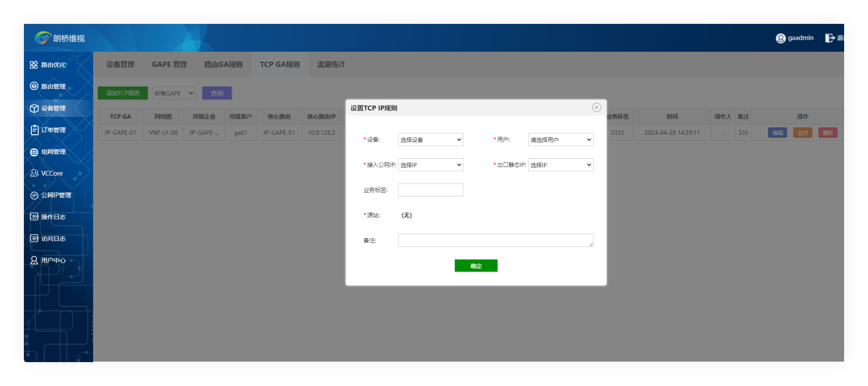Click the VCCore users icon
This screenshot has height=386, width=868.
pos(34,173)
